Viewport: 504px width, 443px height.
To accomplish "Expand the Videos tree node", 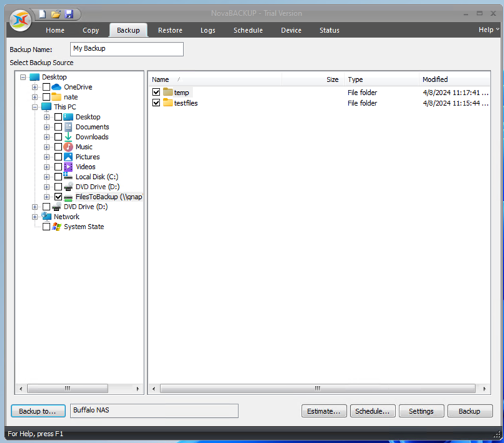I will (x=47, y=167).
